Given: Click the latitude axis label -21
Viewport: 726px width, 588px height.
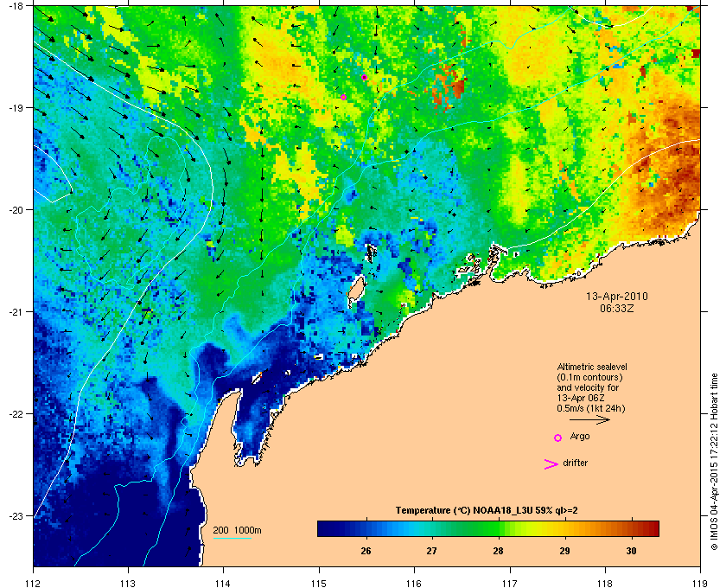Looking at the screenshot, I should 16,312.
